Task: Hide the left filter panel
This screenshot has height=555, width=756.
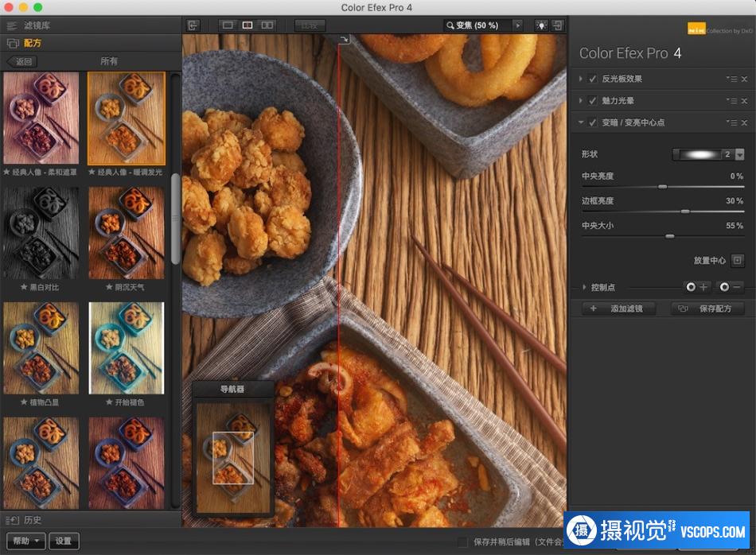Action: click(193, 25)
